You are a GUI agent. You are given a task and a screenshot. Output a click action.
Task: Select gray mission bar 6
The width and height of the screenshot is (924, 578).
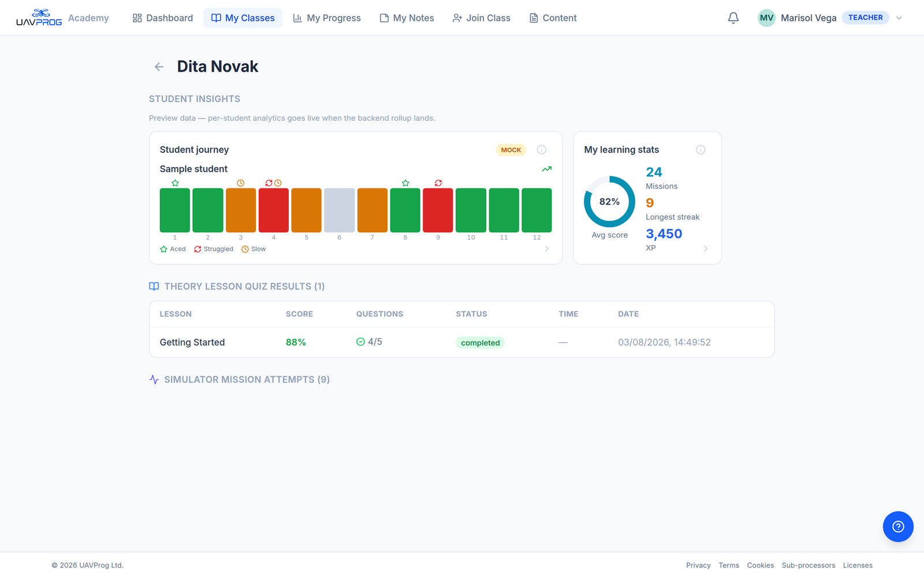(340, 210)
